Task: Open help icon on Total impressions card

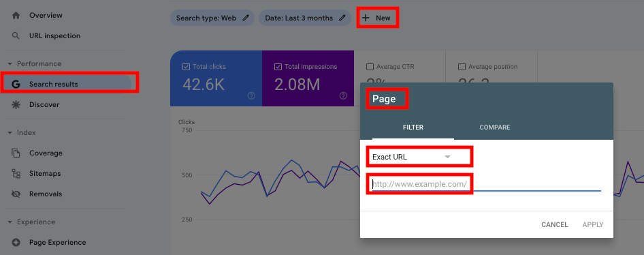Action: [x=343, y=96]
